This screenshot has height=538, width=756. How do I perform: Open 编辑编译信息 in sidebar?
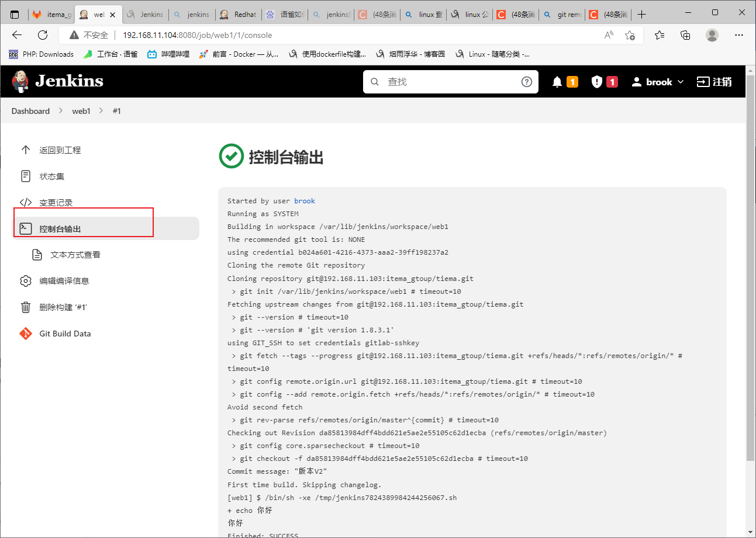[x=106, y=281]
